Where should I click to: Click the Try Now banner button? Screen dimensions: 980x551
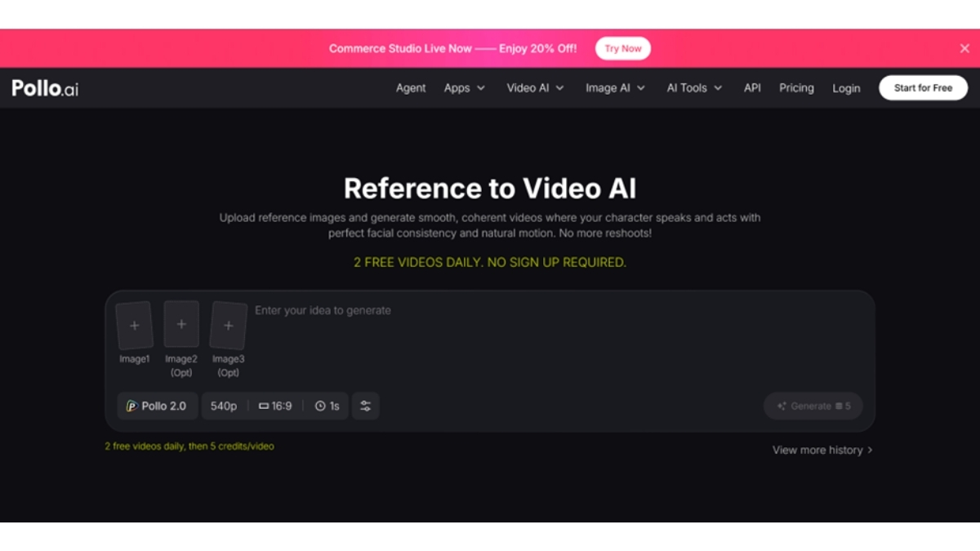(623, 48)
